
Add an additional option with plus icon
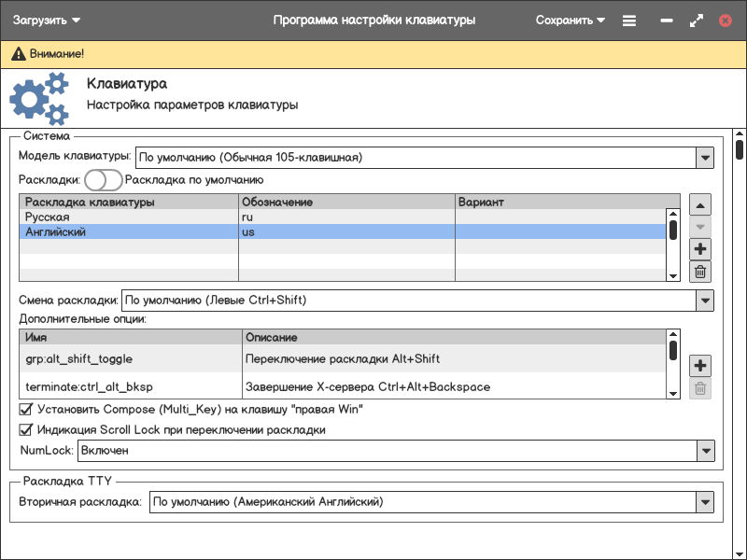pyautogui.click(x=700, y=366)
